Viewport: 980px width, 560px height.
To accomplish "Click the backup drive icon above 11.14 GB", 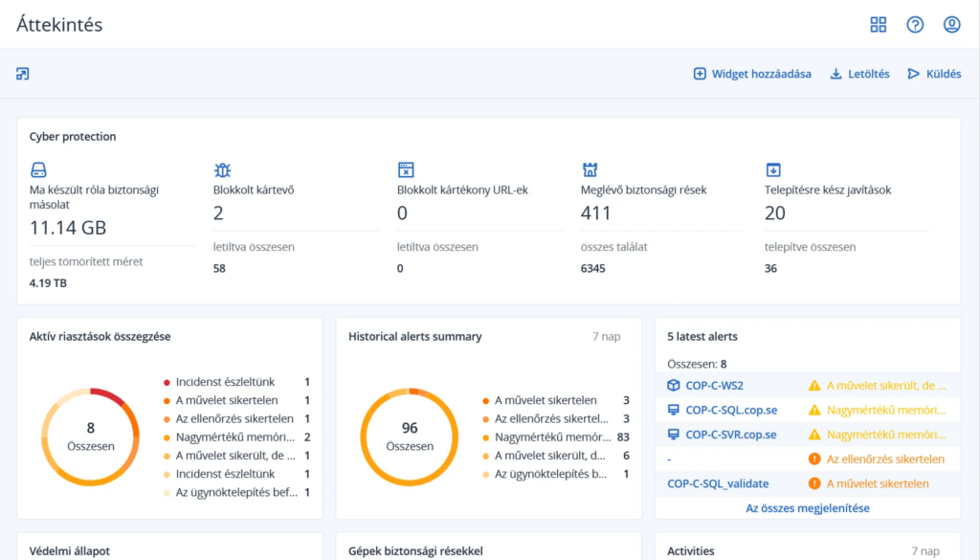I will click(38, 169).
